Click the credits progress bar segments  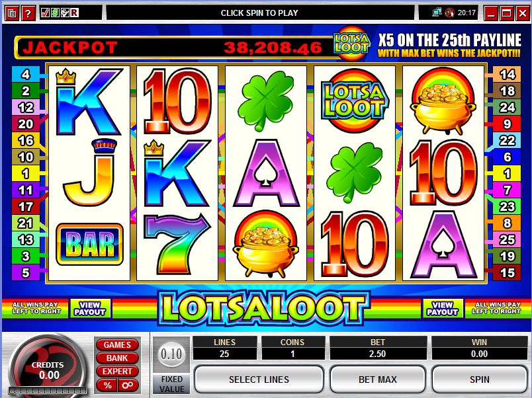tap(48, 391)
